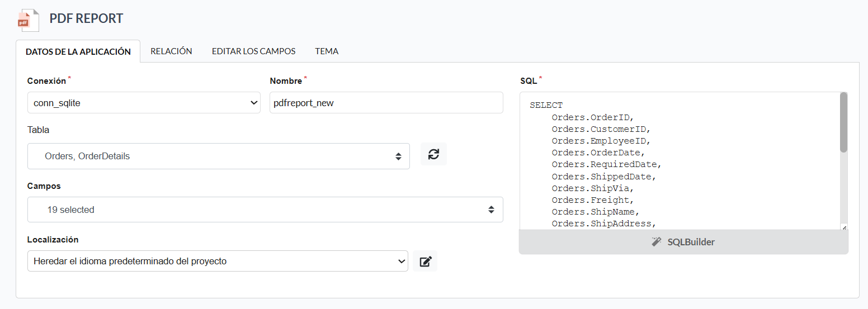Click the PDF file icon in header
The image size is (868, 309).
[28, 20]
